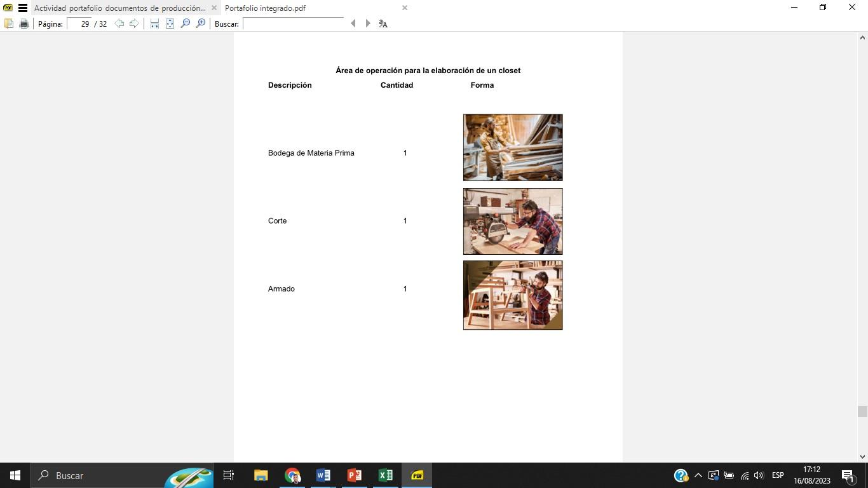Click the closet operation area title
Screen dimensions: 868x488
(428, 71)
